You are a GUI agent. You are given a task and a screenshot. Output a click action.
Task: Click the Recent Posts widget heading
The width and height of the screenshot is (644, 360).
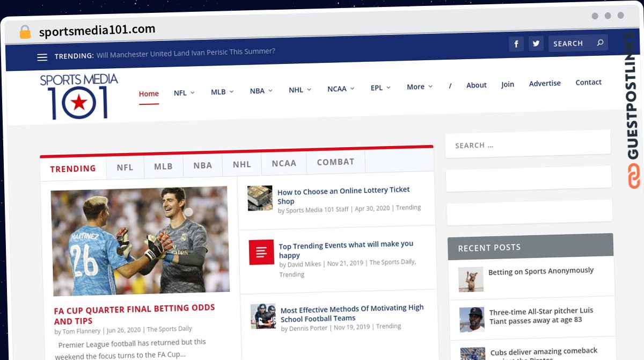click(489, 248)
